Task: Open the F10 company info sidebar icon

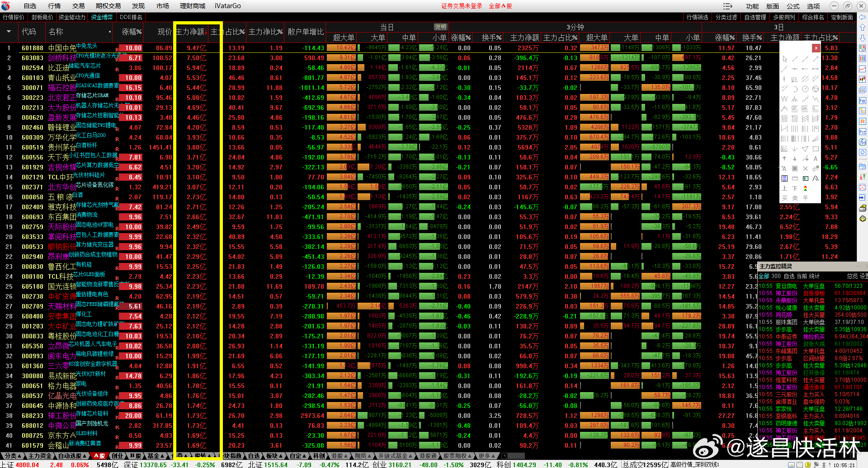Action: tap(863, 100)
